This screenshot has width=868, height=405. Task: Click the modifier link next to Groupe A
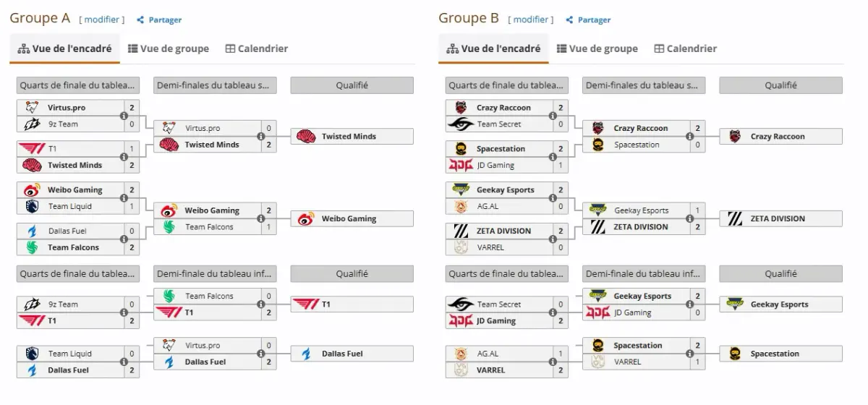(102, 20)
